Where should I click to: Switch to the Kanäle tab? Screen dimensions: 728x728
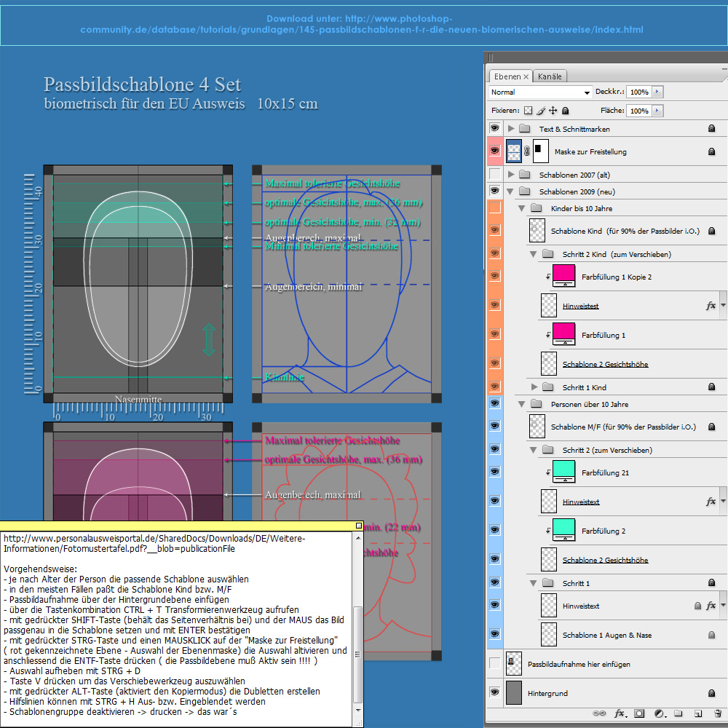[x=550, y=76]
